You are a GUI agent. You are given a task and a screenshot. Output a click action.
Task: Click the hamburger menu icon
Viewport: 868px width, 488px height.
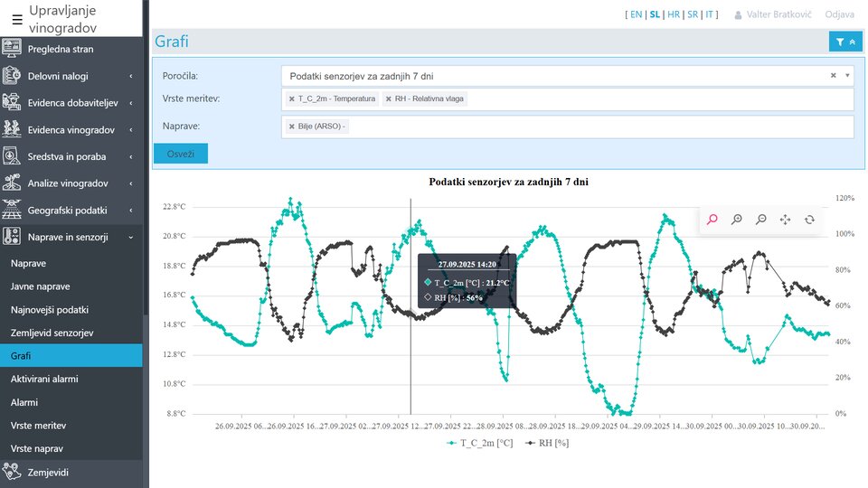pyautogui.click(x=16, y=18)
